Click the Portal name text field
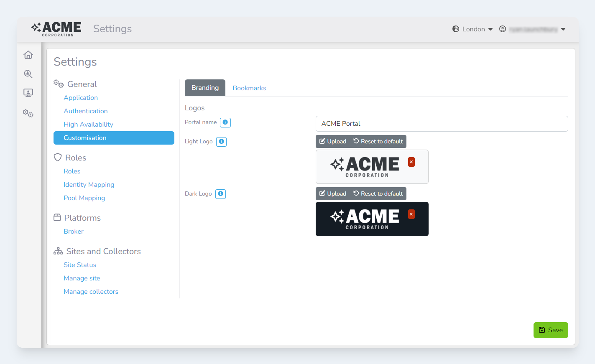The height and width of the screenshot is (364, 595). tap(442, 124)
